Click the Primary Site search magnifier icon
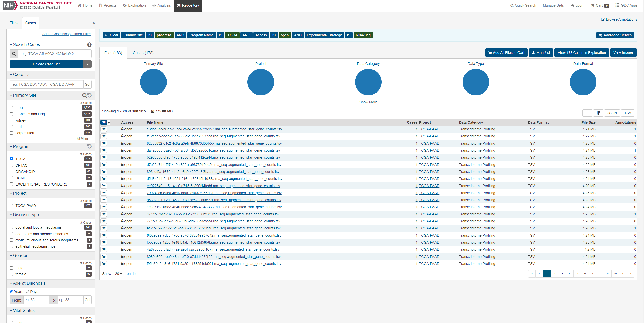 [x=85, y=95]
